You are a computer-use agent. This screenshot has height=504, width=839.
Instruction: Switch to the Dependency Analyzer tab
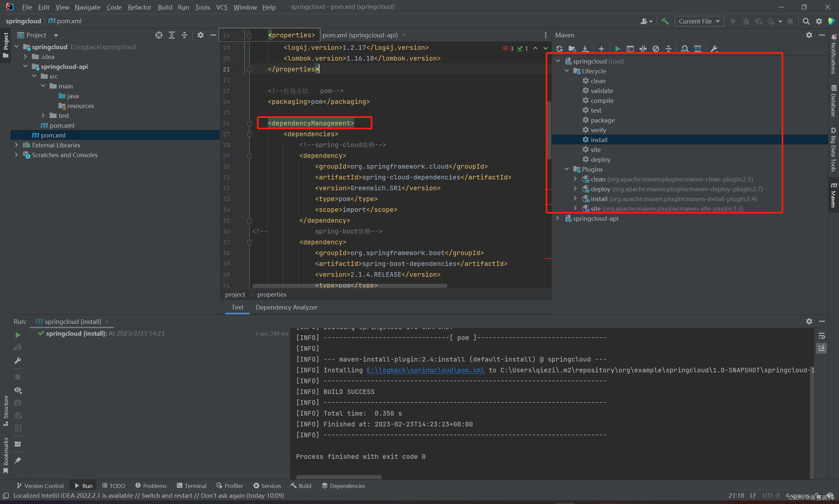click(286, 307)
